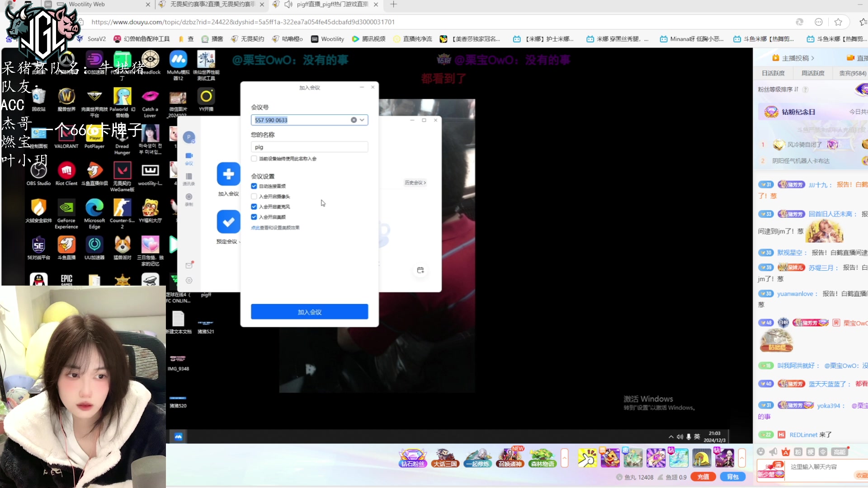The width and height of the screenshot is (868, 488).
Task: Open the mail inbox icon in meeting sidebar
Action: pyautogui.click(x=189, y=265)
